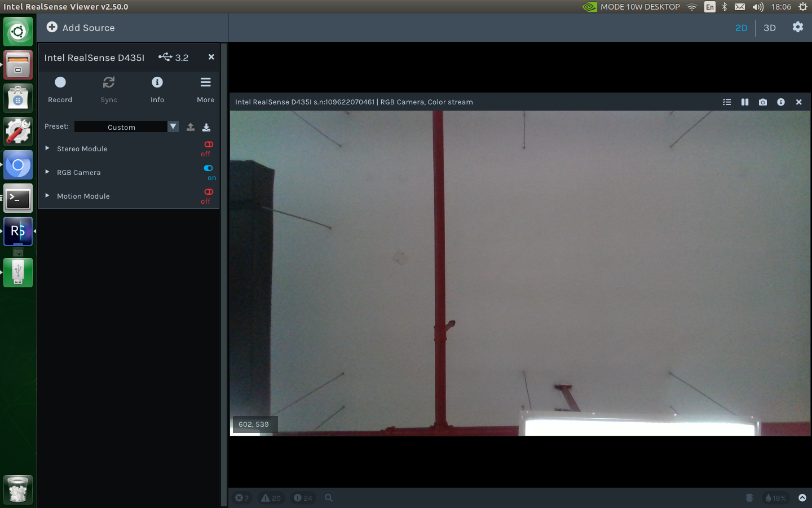Open the sound volume menu
The image size is (812, 508).
click(x=758, y=7)
